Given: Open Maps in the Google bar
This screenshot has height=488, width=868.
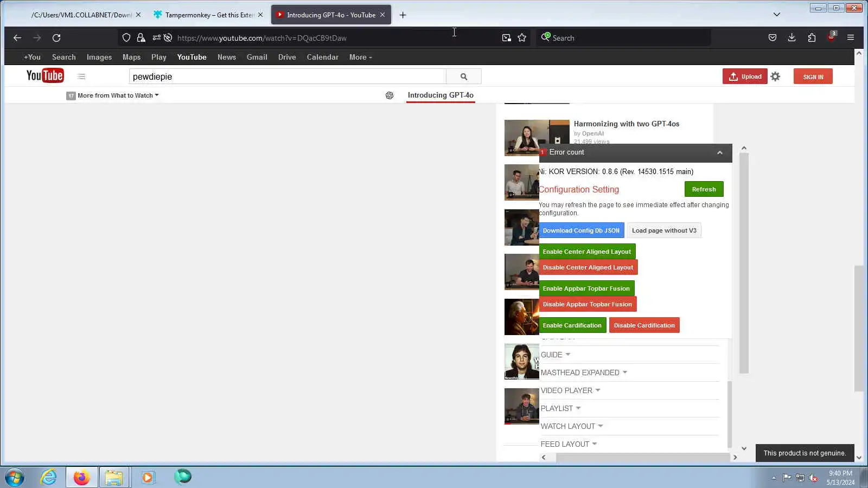Looking at the screenshot, I should pos(131,57).
